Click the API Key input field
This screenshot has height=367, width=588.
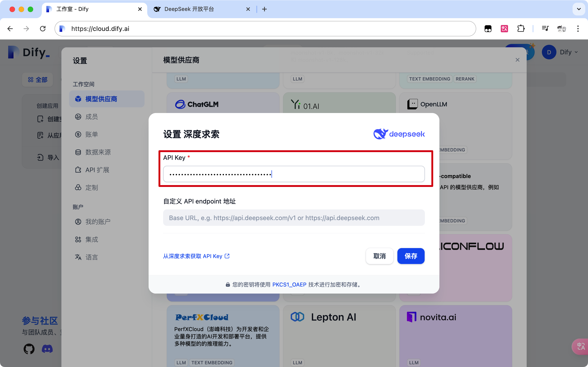click(x=294, y=174)
